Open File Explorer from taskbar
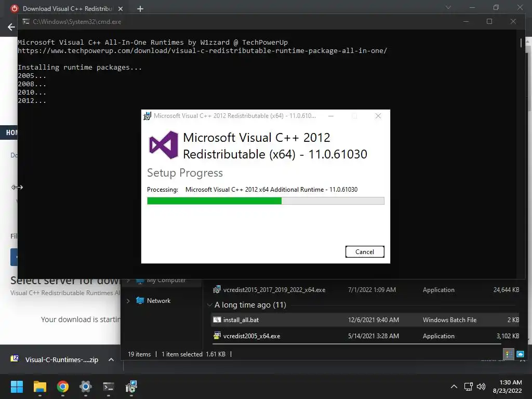The image size is (532, 399). 39,387
